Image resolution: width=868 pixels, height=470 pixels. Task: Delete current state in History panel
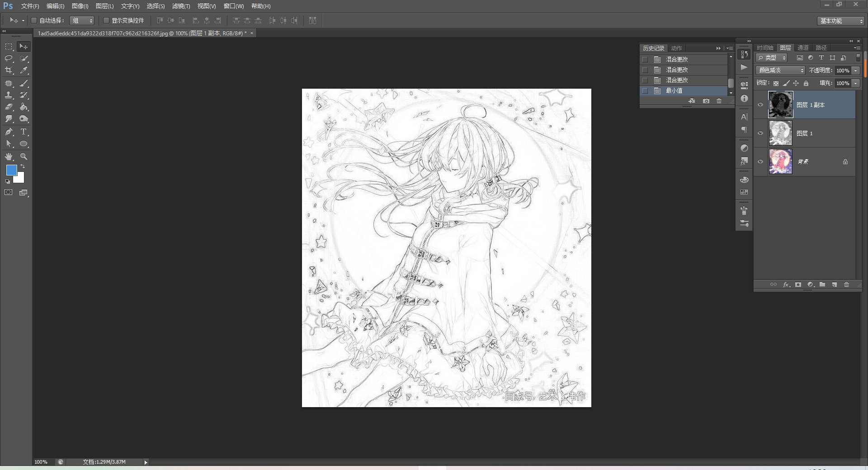pos(719,101)
